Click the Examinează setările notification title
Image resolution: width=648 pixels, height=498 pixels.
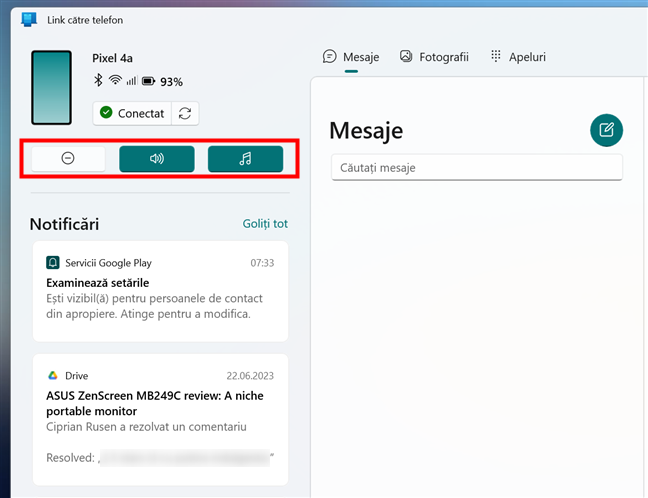coord(98,283)
